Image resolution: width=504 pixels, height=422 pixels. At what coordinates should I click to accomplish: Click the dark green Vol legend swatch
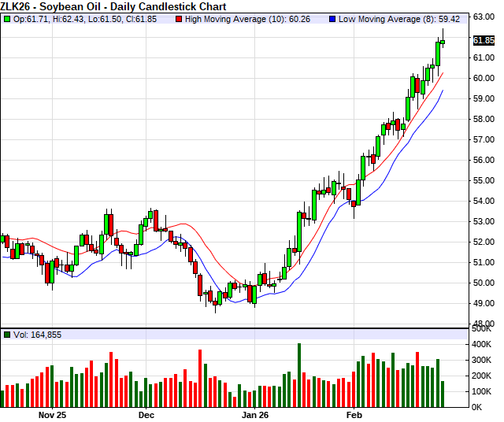7,335
